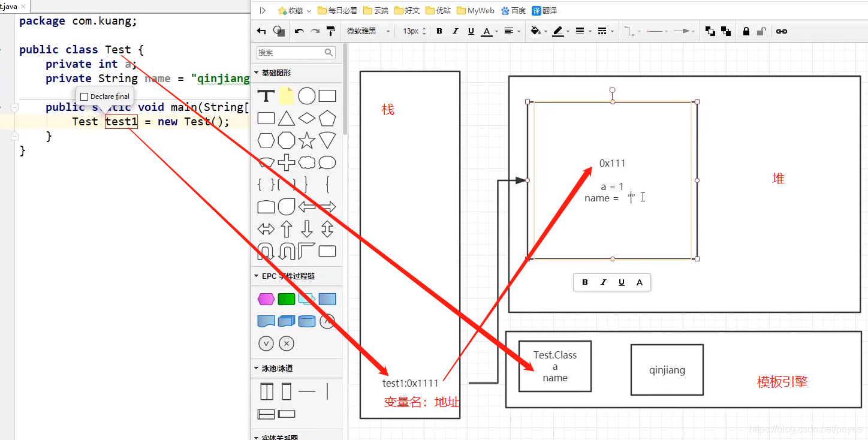Click the send-to-back icon
The height and width of the screenshot is (440, 868).
[725, 31]
